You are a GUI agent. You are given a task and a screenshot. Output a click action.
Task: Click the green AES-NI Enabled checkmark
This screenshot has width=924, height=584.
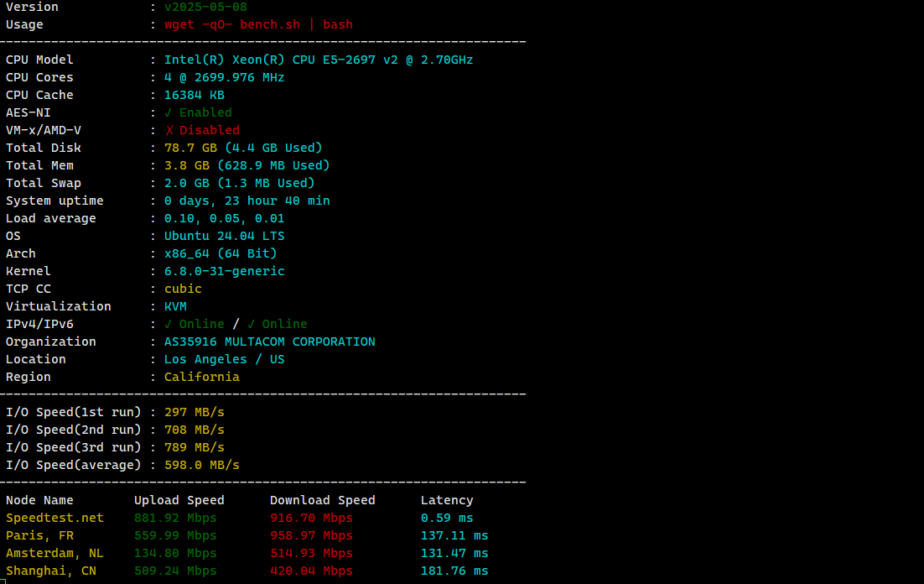169,112
